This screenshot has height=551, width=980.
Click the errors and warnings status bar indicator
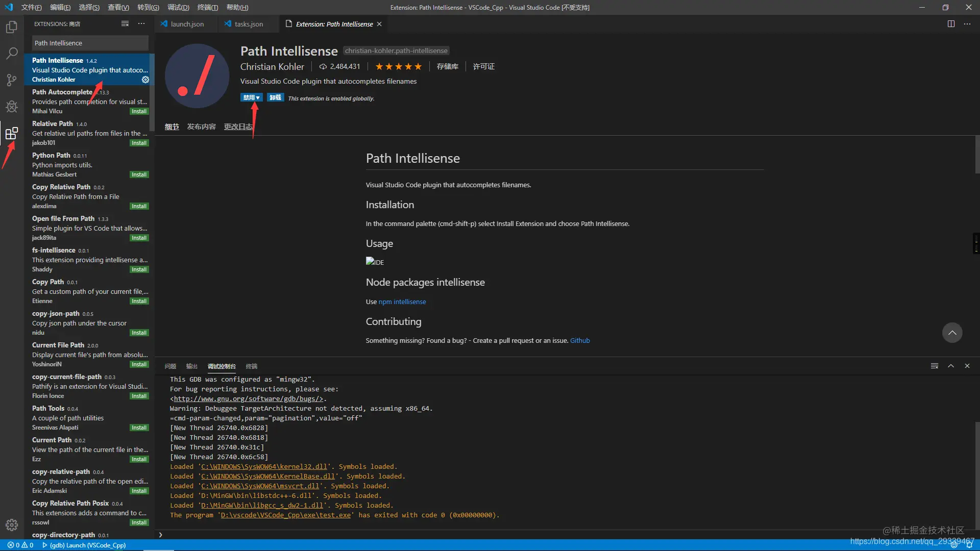click(20, 545)
